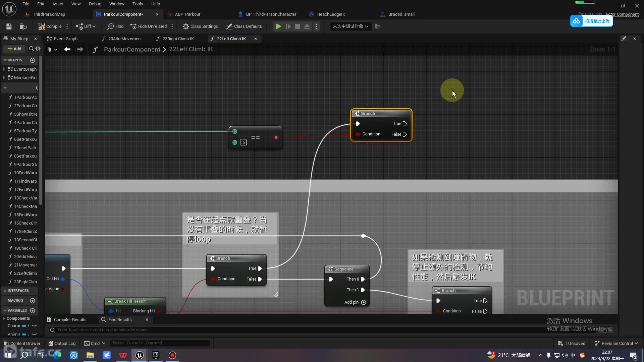Browse to asset in Content Browser
The image size is (644, 362).
tap(23, 26)
